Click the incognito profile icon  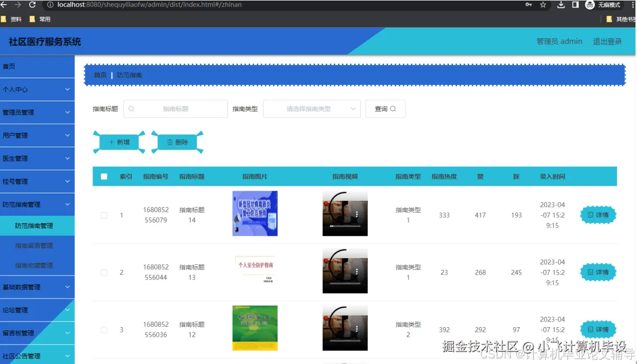[x=590, y=5]
